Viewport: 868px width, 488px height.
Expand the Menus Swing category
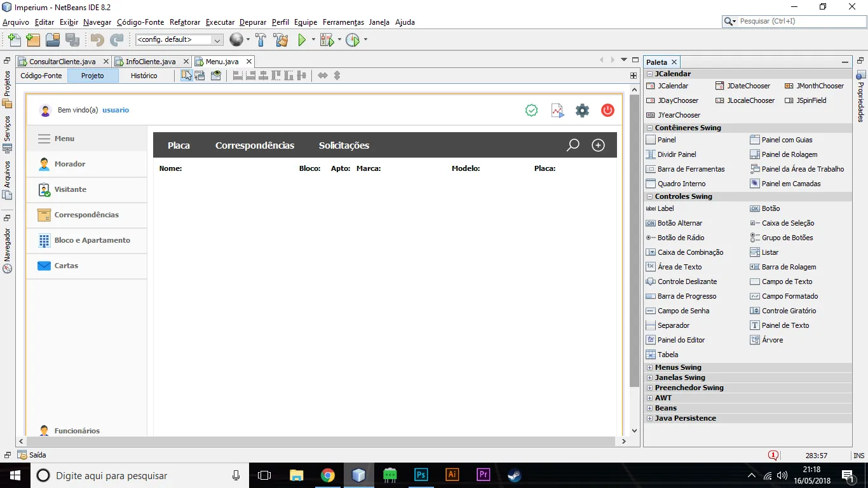click(x=649, y=367)
